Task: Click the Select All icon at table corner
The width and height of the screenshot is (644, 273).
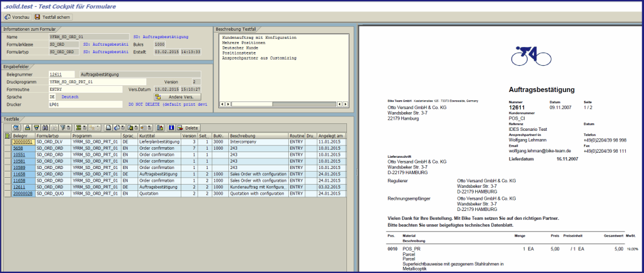Action: (x=8, y=135)
